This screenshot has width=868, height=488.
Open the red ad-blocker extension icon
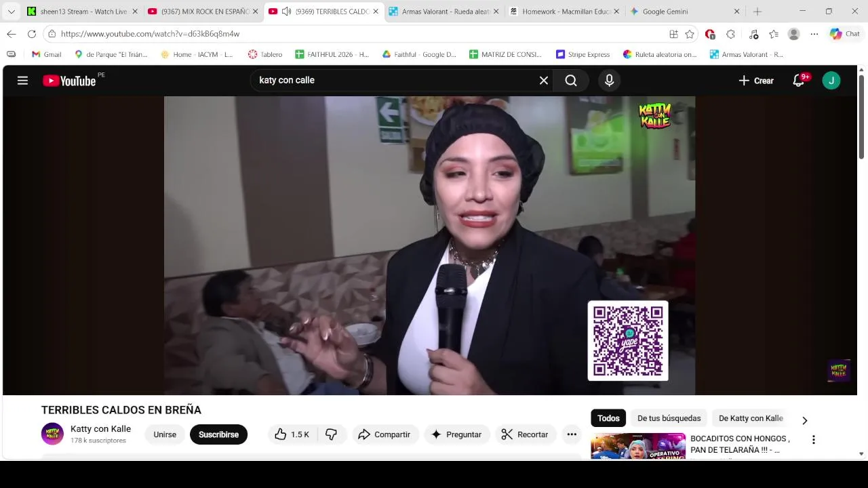point(710,34)
